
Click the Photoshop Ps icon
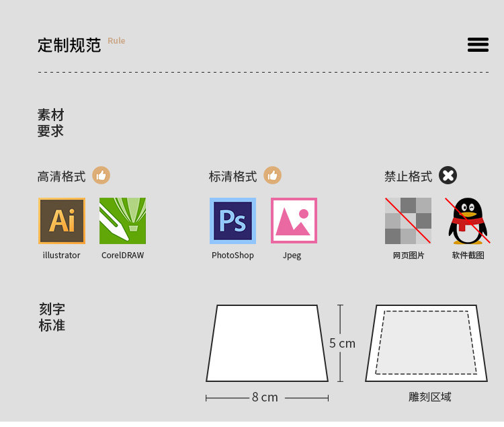click(x=233, y=221)
